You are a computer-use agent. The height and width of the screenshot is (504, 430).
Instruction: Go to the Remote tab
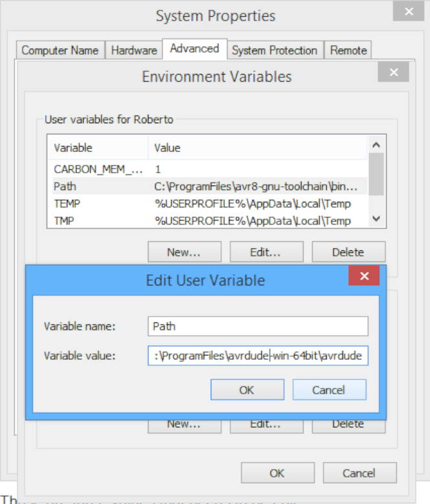point(348,50)
